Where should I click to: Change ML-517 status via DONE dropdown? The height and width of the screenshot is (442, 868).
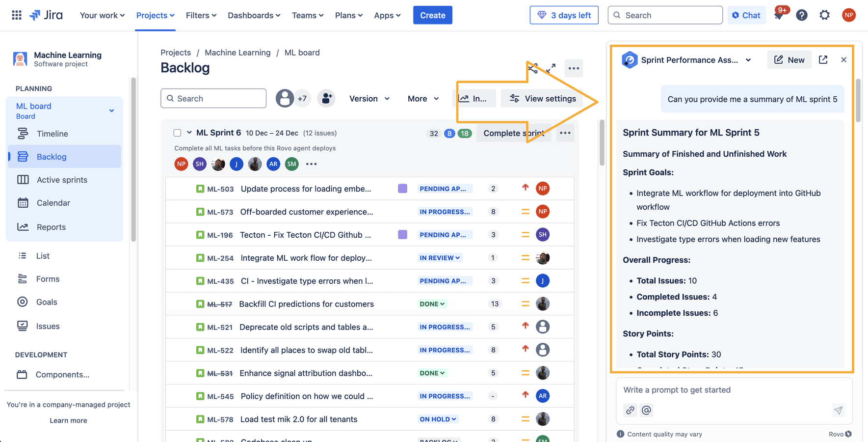click(x=432, y=304)
